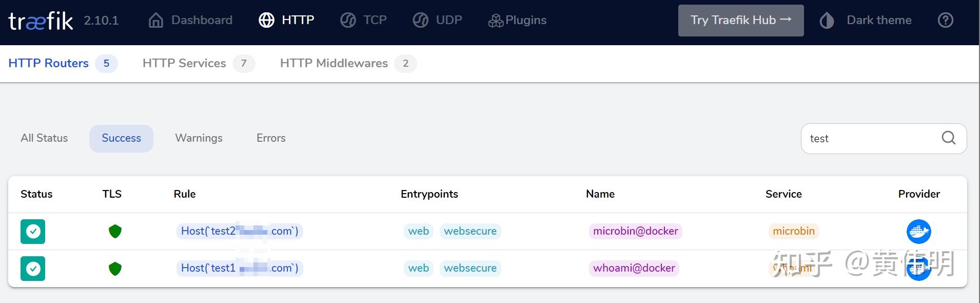The image size is (980, 303).
Task: Click the help question mark icon
Action: pos(945,20)
